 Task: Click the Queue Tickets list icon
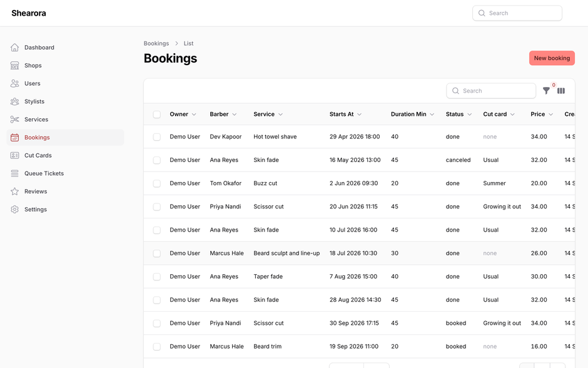14,173
